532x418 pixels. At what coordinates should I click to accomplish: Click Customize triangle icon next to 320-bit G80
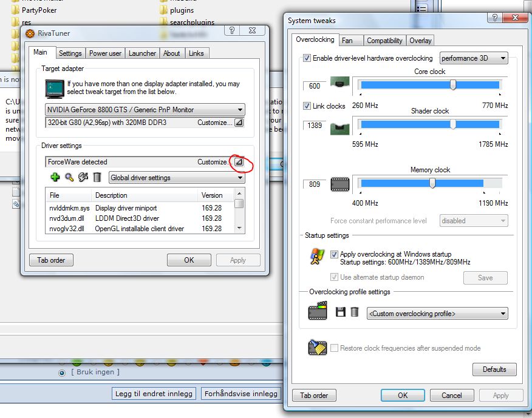(239, 123)
